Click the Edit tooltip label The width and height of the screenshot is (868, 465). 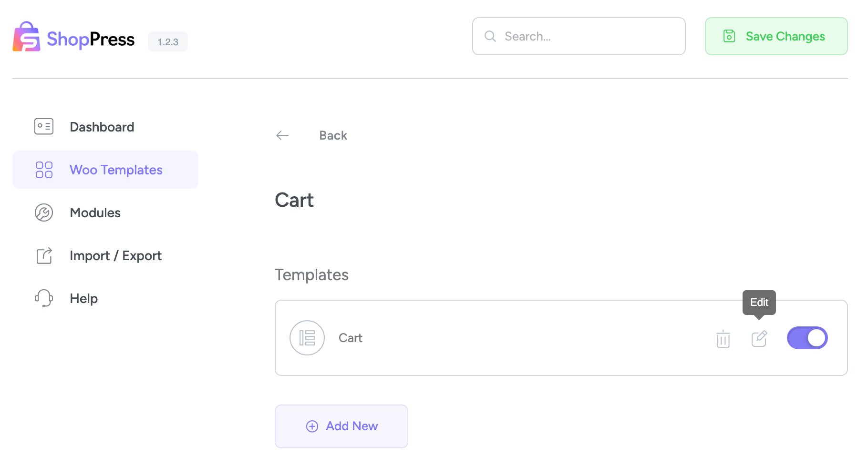pos(759,302)
